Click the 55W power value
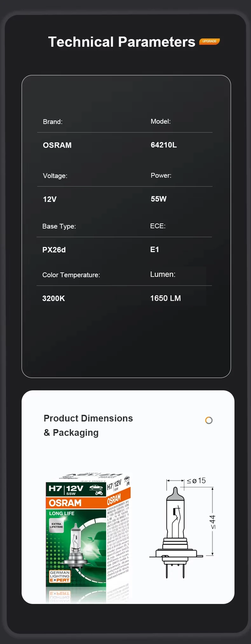 159,199
